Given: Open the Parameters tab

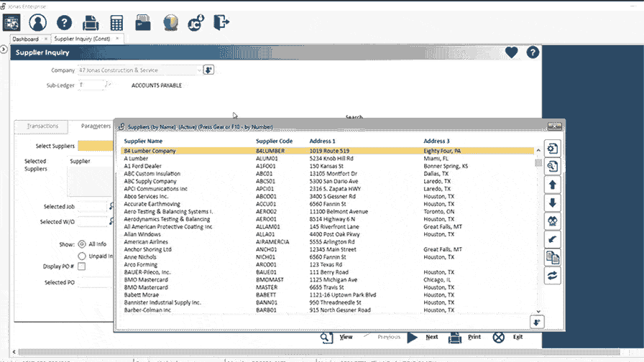Looking at the screenshot, I should 96,126.
